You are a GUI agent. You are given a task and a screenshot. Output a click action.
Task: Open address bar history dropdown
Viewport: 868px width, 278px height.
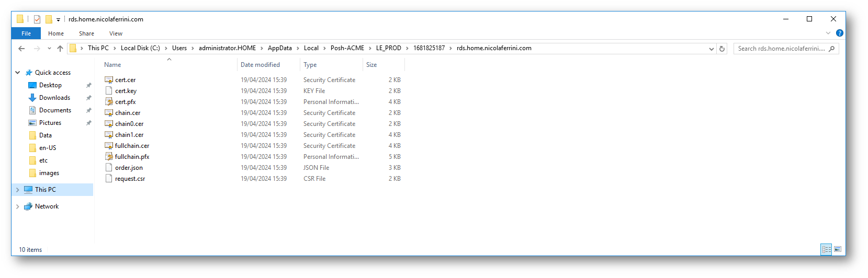point(712,49)
